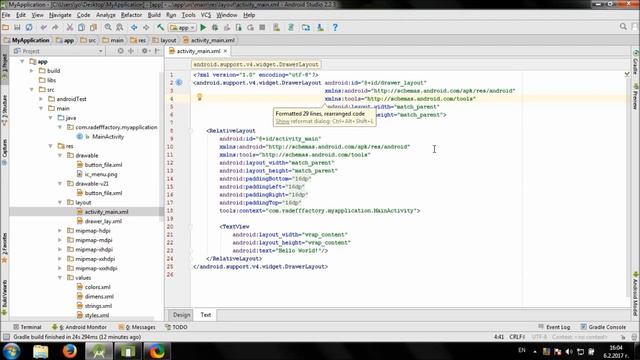Navigate Forward with arrow icon
The width and height of the screenshot is (640, 360).
coord(146,27)
